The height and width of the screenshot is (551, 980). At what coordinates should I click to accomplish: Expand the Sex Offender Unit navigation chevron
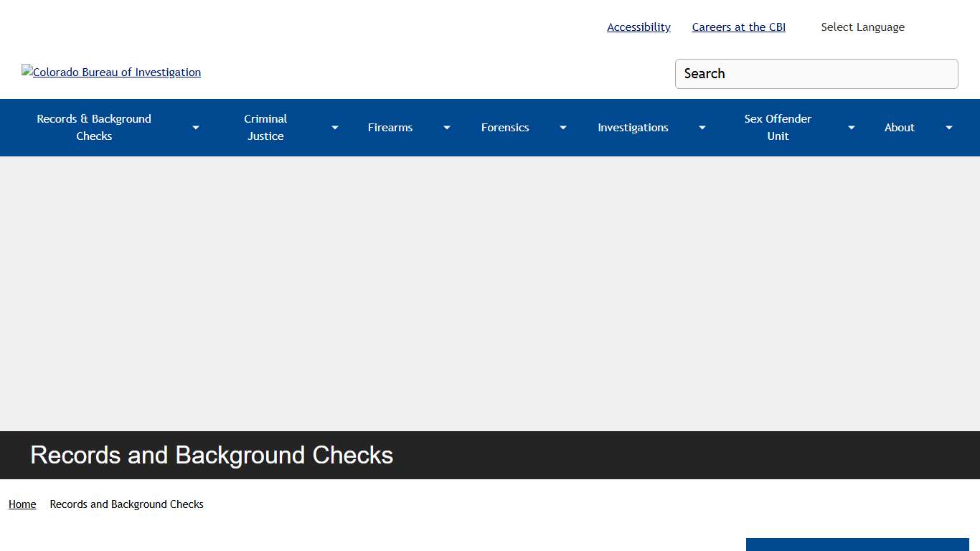(x=851, y=127)
